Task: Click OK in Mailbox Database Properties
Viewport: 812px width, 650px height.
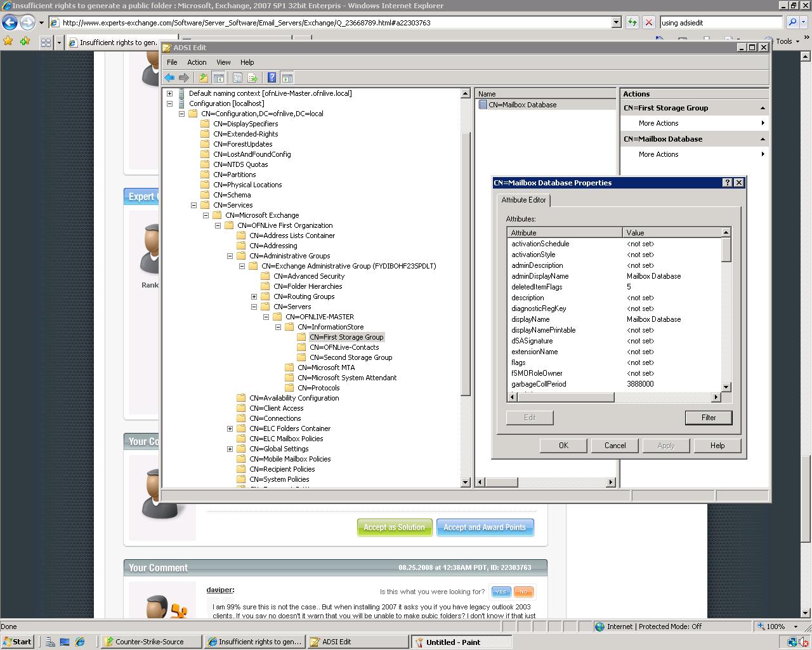Action: coord(563,446)
